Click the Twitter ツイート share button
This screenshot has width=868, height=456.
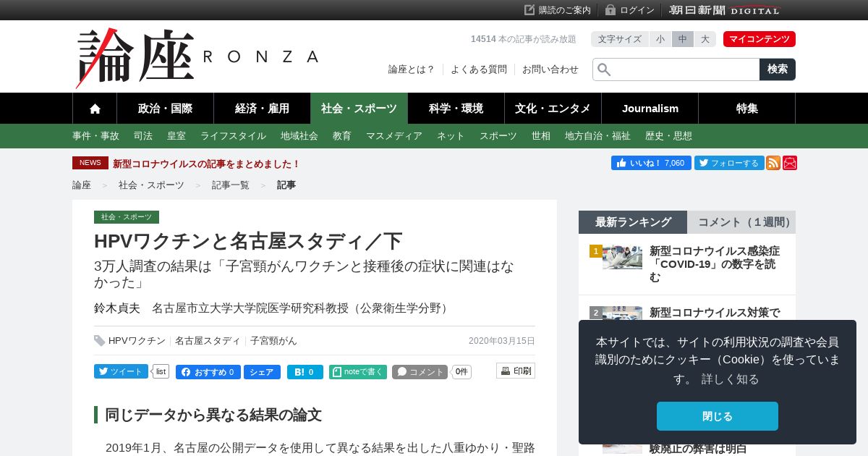pyautogui.click(x=121, y=371)
